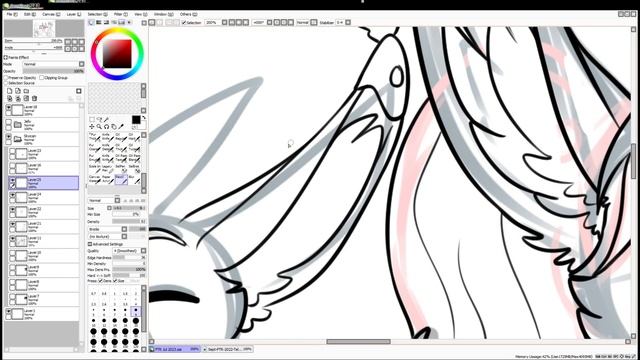Show the RGB slider panel icon
Viewport: 640px width, 360px height.
98,22
